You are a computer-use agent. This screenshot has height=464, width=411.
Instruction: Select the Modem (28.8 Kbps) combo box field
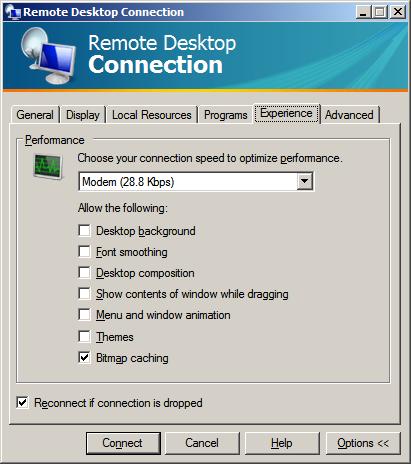tap(196, 181)
